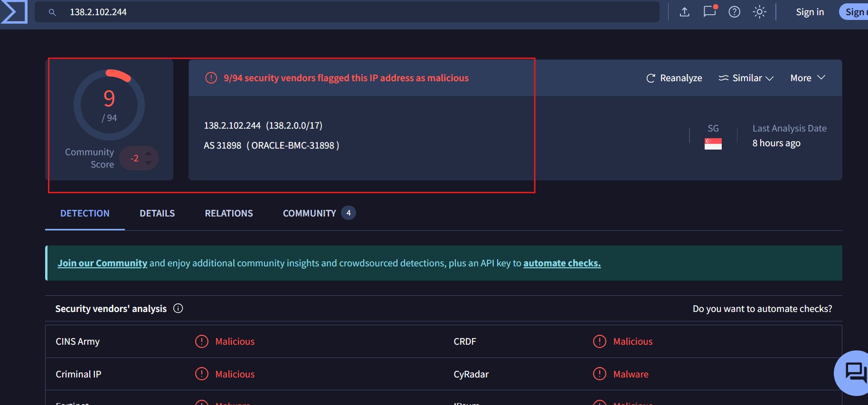Expand the Similar dropdown
This screenshot has width=868, height=405.
click(x=746, y=78)
